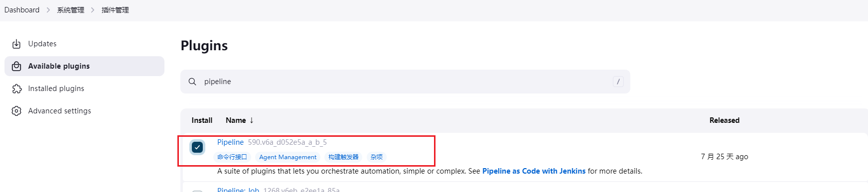Expand breadcrumb chevron after Dashboard

(48, 10)
